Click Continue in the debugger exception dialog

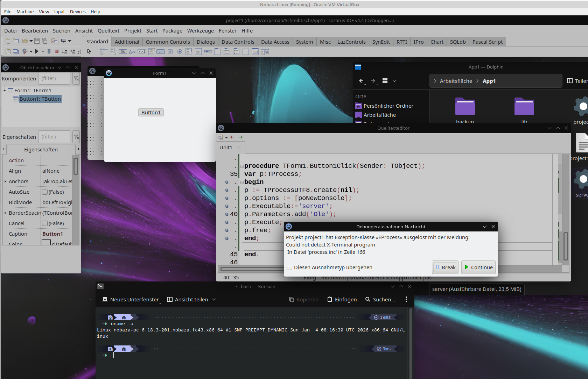[478, 267]
